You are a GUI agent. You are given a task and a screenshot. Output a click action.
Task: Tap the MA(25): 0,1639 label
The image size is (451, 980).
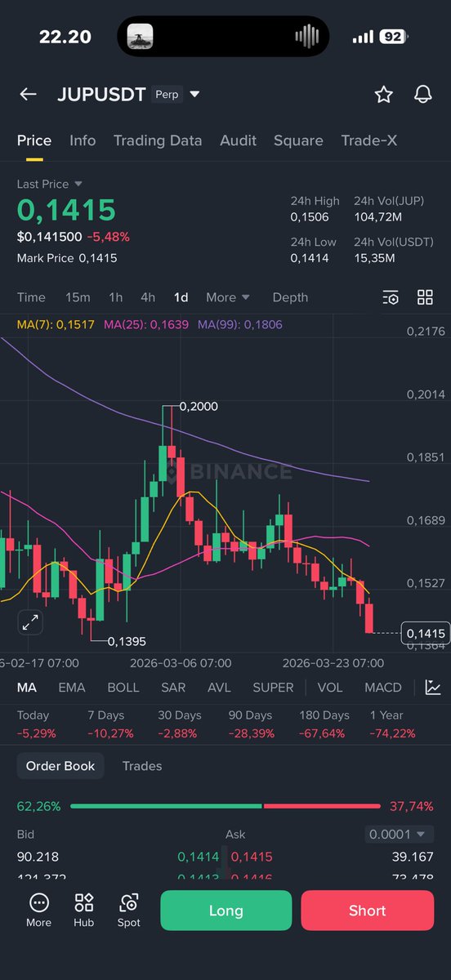(145, 324)
